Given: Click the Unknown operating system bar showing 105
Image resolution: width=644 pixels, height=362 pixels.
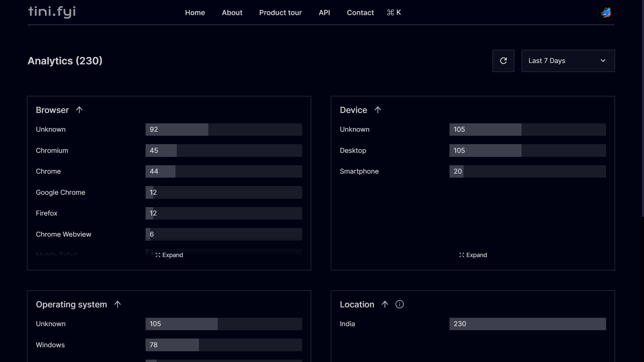Looking at the screenshot, I should tap(224, 324).
